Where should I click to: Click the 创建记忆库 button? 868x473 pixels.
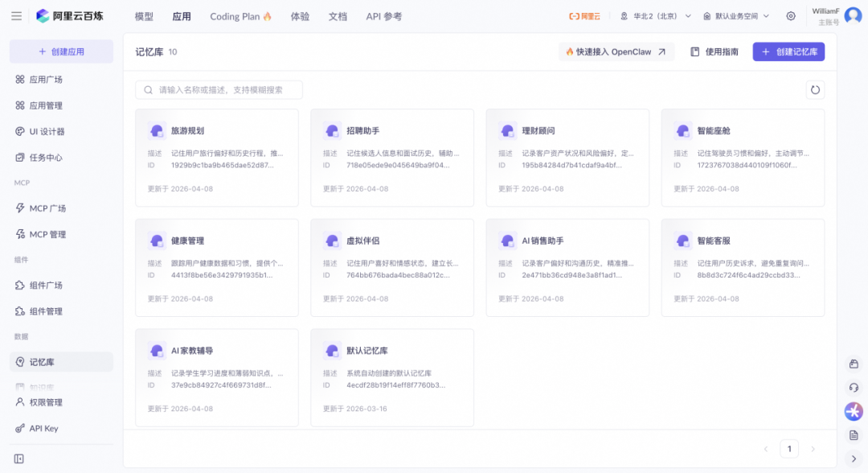788,51
